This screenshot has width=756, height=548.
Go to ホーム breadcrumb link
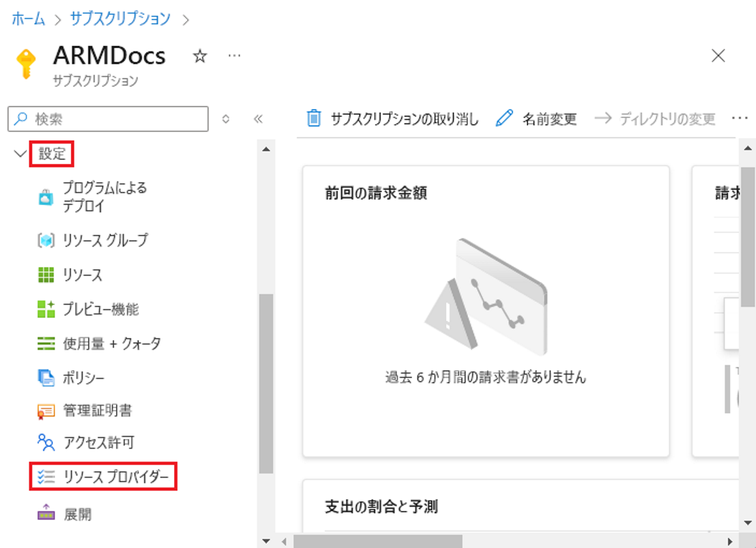(x=29, y=19)
